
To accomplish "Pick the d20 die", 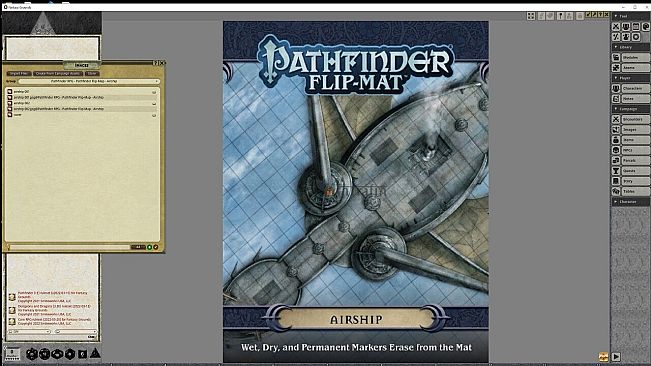I will pyautogui.click(x=32, y=354).
